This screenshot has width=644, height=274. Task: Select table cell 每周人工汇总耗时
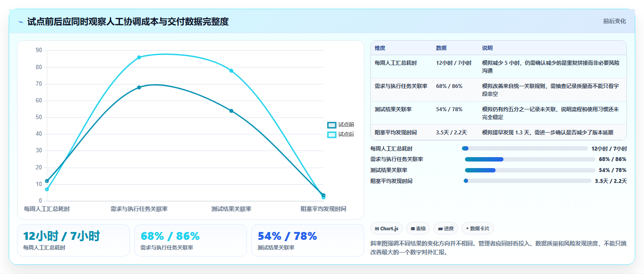pyautogui.click(x=396, y=63)
